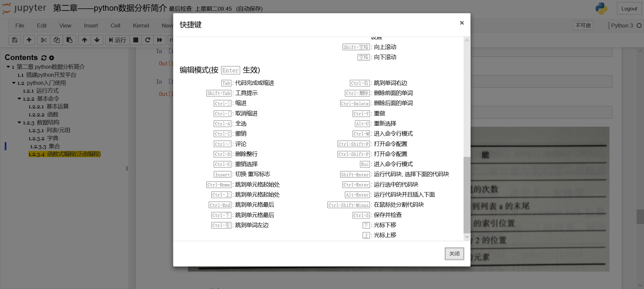Click the dialog scrollbar up arrow
The image size is (644, 289).
pyautogui.click(x=467, y=40)
